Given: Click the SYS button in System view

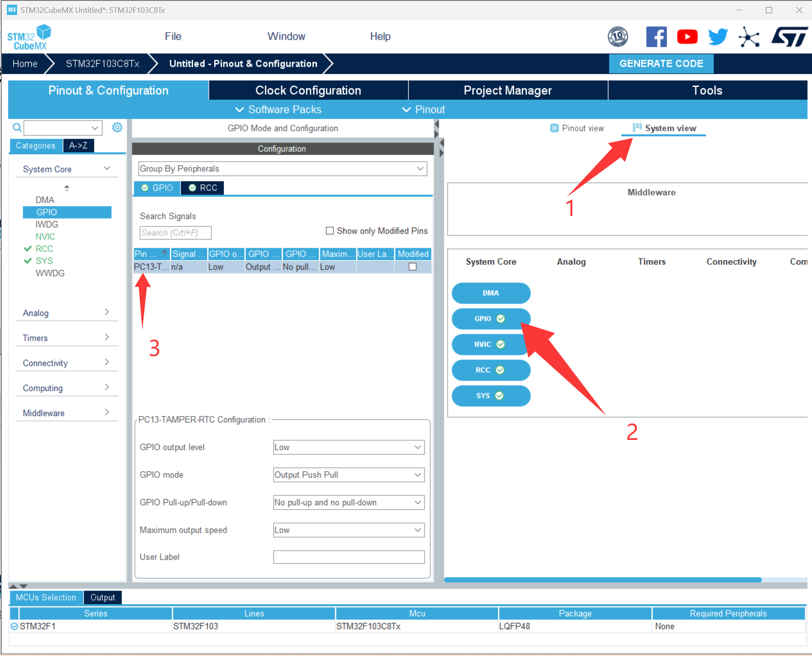Looking at the screenshot, I should point(491,396).
